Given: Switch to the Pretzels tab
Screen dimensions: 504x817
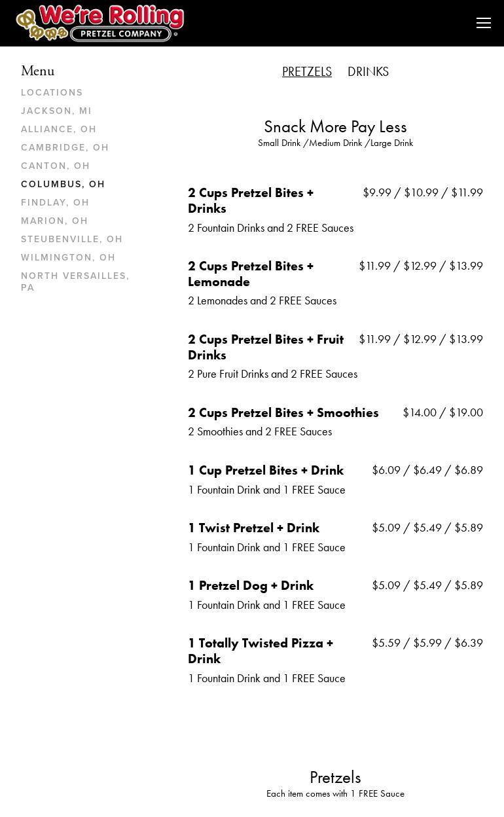Looking at the screenshot, I should (x=307, y=72).
